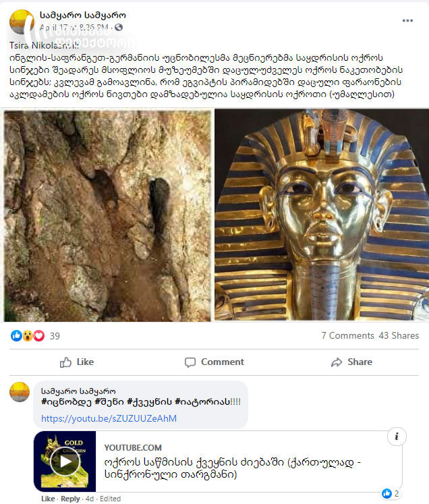
Task: Share the post with Share button
Action: pyautogui.click(x=351, y=362)
